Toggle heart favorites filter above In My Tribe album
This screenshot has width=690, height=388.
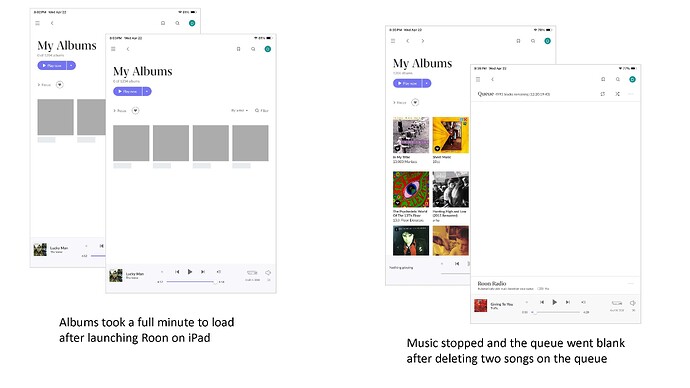pyautogui.click(x=415, y=102)
